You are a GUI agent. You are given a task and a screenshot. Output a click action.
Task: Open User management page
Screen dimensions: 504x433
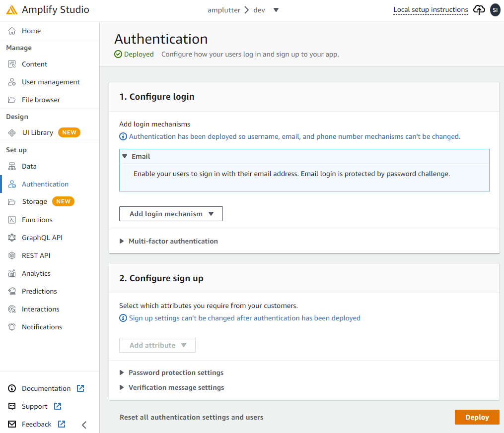[x=50, y=82]
